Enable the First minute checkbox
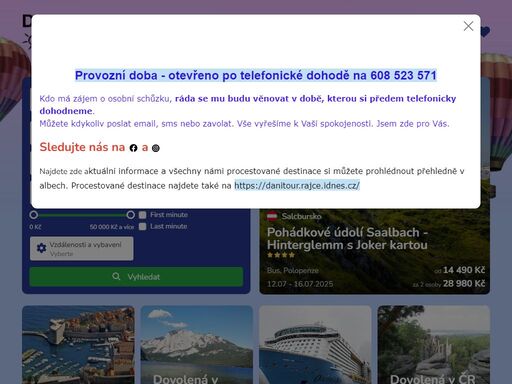Screen dimensions: 512x384 142,215
